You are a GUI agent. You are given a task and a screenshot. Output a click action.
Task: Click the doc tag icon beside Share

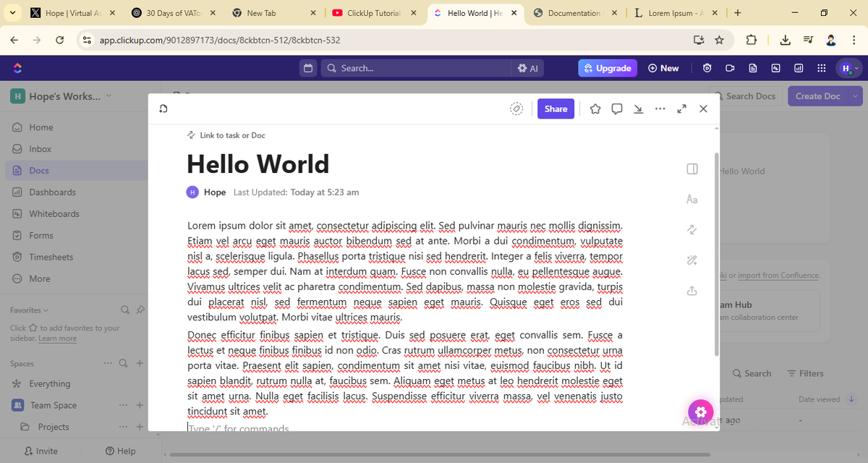click(516, 109)
